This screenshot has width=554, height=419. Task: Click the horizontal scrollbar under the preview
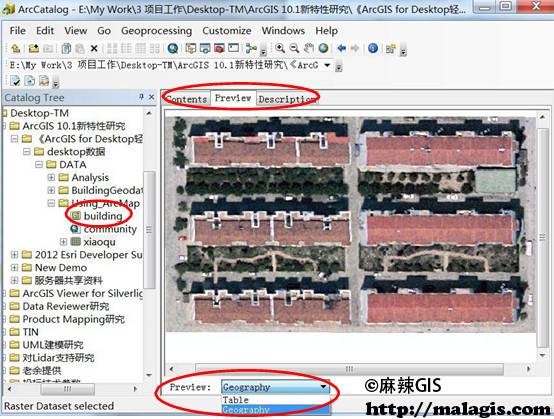tap(349, 369)
